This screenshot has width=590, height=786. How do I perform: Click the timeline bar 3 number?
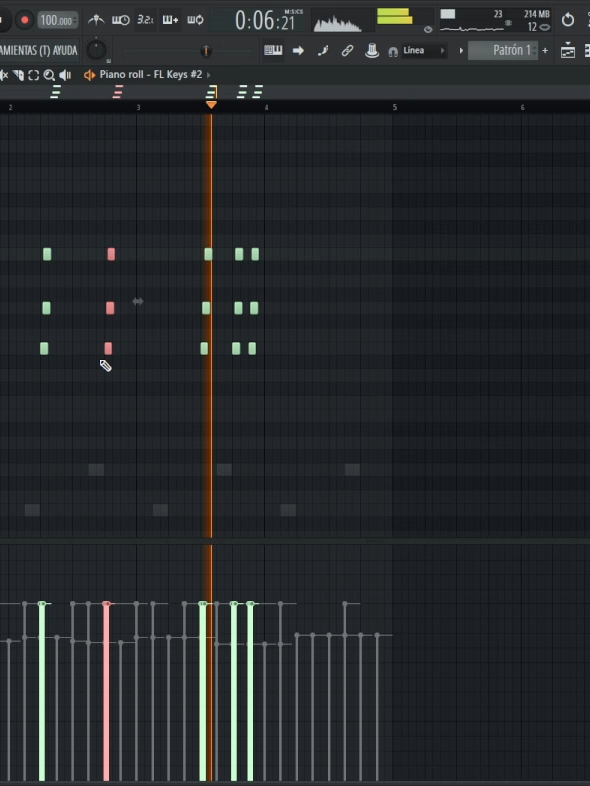(138, 107)
